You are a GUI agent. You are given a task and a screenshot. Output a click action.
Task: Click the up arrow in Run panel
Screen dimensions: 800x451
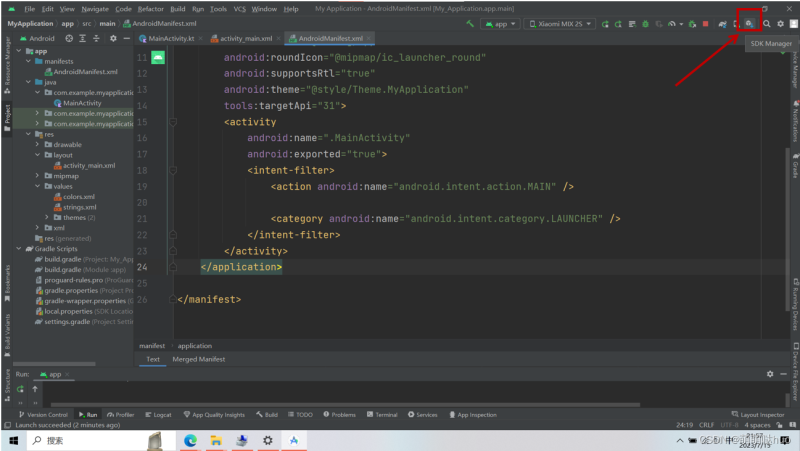tap(35, 389)
